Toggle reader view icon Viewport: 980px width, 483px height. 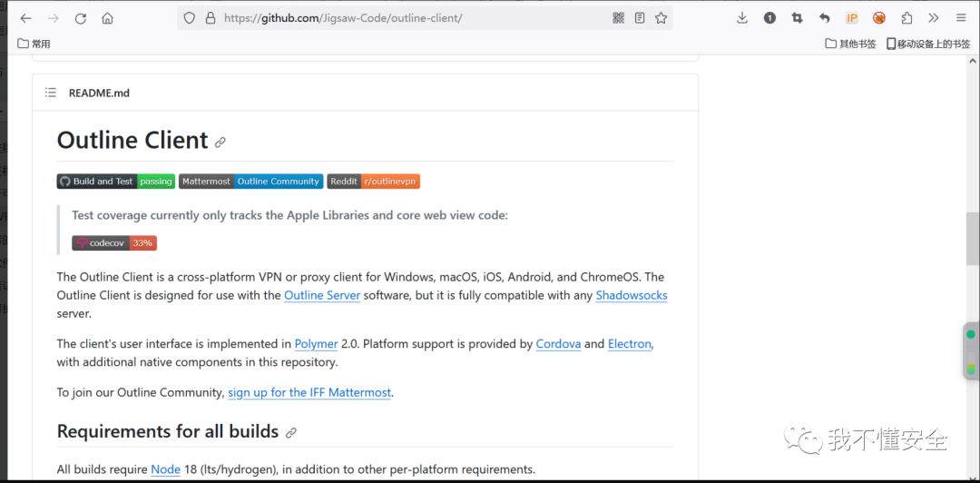point(640,18)
